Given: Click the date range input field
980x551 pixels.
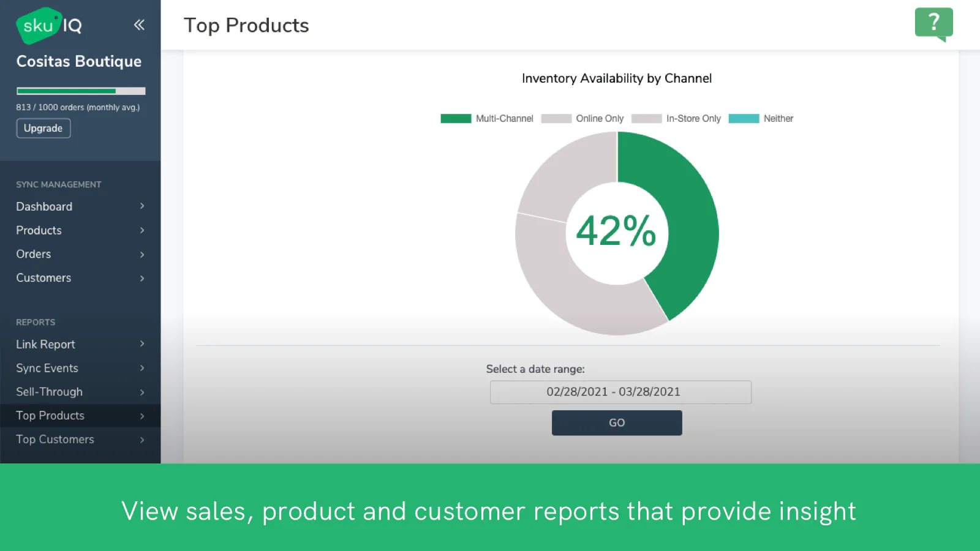Looking at the screenshot, I should point(620,392).
